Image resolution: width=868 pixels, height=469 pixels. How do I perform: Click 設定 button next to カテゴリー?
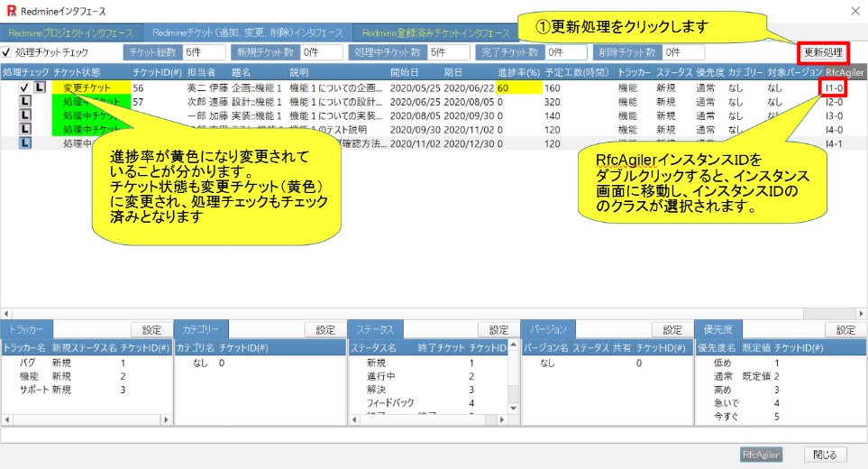(325, 330)
